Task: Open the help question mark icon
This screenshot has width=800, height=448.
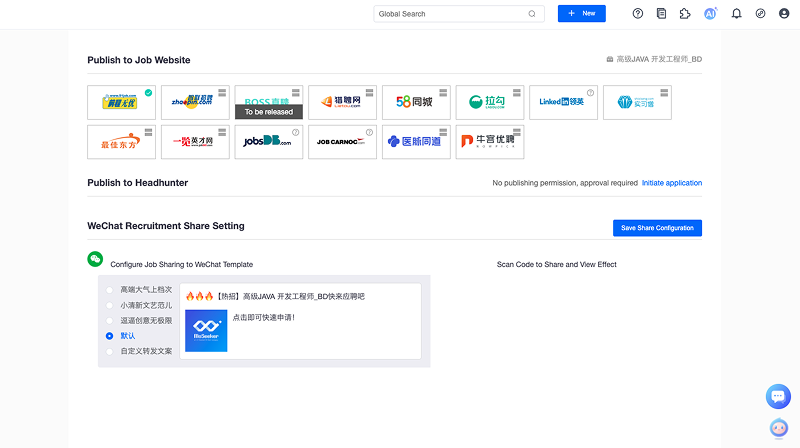Action: 638,14
